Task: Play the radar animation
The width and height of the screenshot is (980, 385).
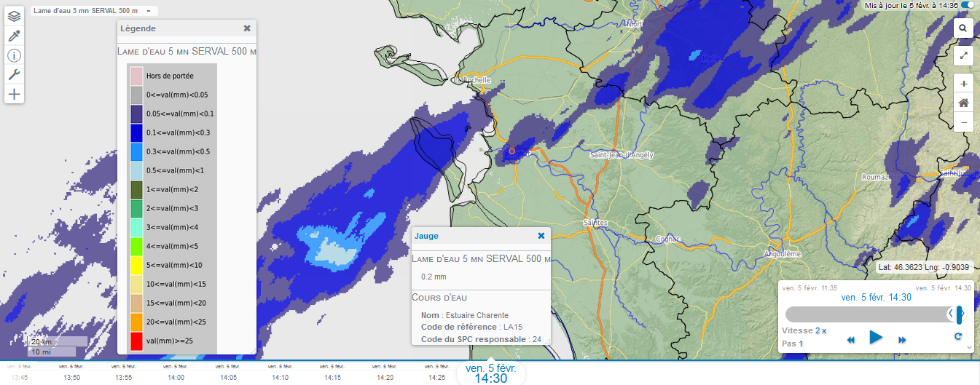Action: pyautogui.click(x=876, y=337)
